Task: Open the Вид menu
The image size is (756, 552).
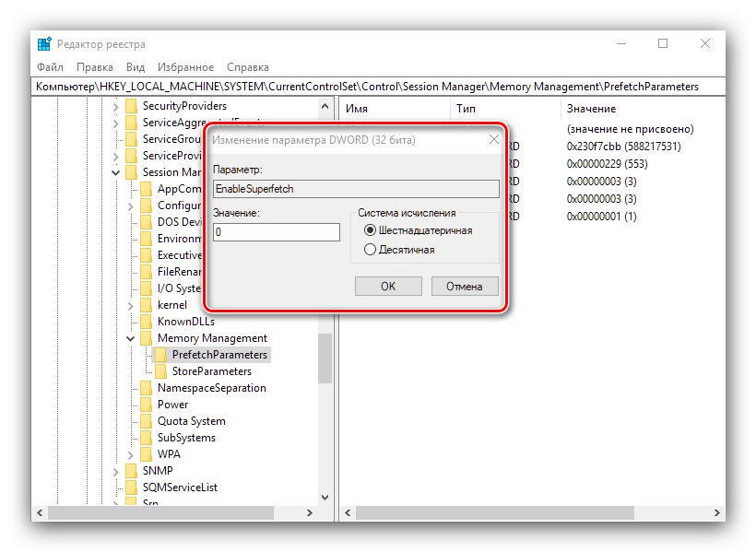Action: point(136,67)
